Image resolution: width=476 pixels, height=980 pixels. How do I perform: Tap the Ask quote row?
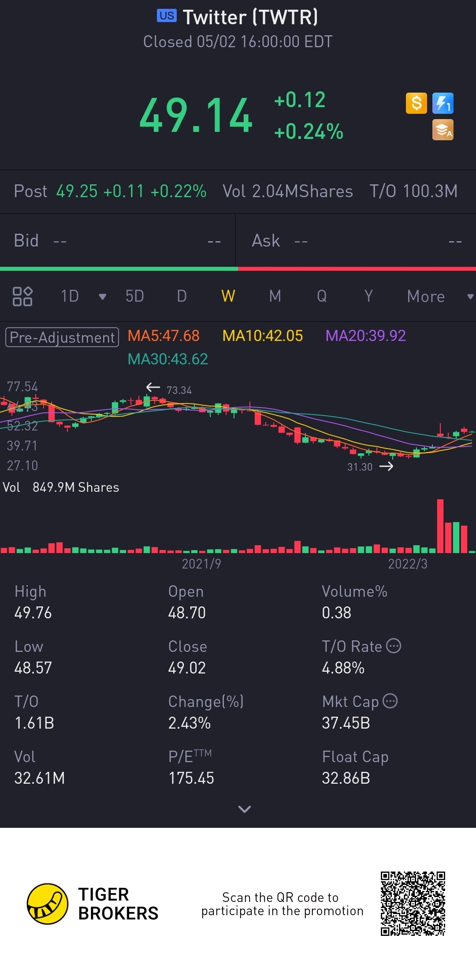(356, 241)
